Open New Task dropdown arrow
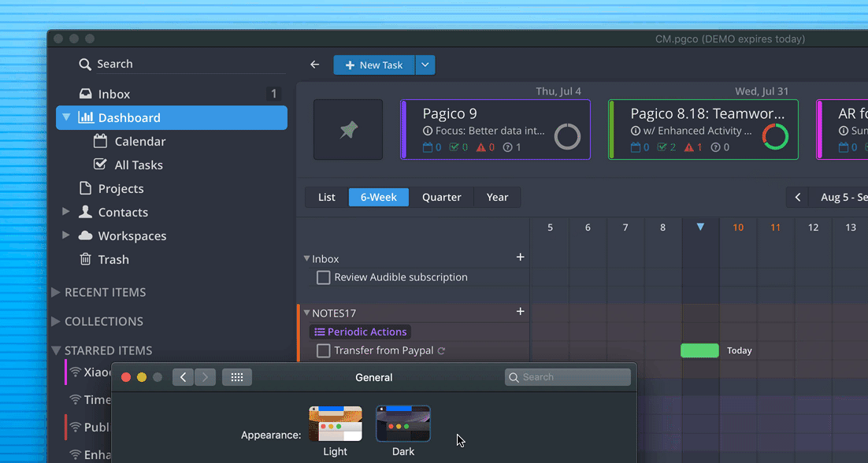Screen dimensions: 868x463 pos(425,65)
